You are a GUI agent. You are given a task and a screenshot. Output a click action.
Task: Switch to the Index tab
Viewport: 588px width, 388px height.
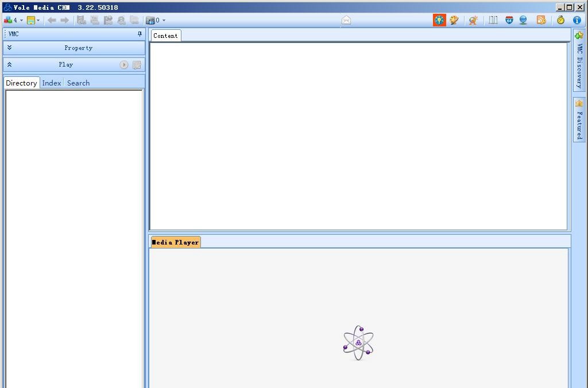pyautogui.click(x=51, y=83)
